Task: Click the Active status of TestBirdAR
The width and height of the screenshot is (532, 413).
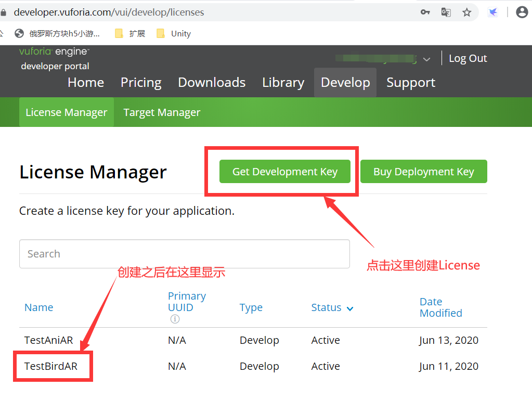Action: (x=326, y=366)
